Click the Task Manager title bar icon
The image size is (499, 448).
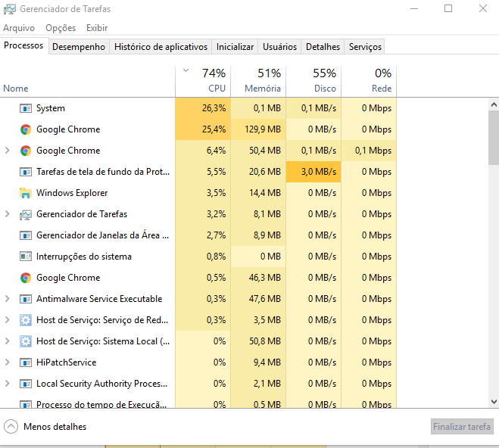pyautogui.click(x=10, y=9)
